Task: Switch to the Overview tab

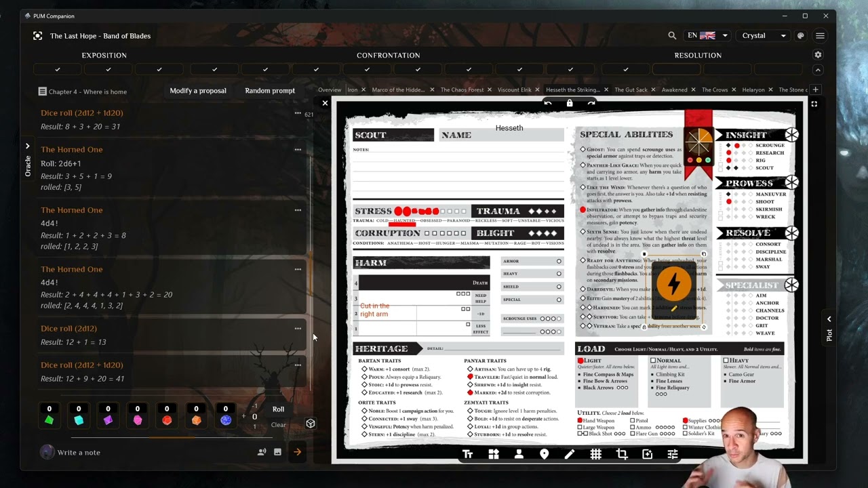Action: tap(330, 90)
